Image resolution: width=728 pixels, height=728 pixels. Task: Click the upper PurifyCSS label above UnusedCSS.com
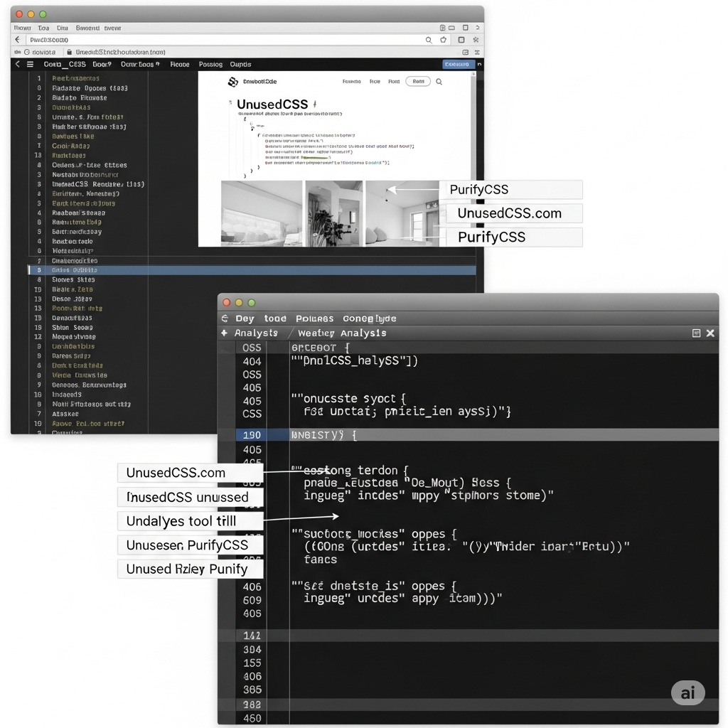coord(510,189)
